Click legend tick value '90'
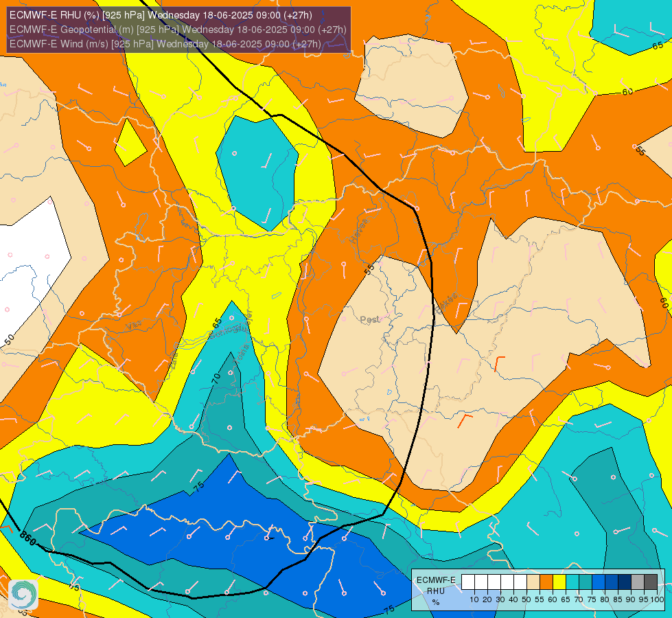The width and height of the screenshot is (672, 618). click(631, 599)
